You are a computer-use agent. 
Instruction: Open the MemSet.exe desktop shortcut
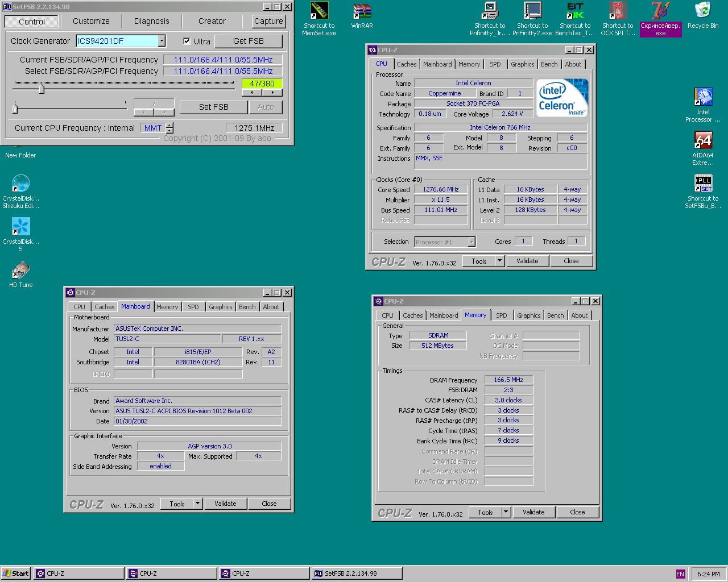[319, 19]
